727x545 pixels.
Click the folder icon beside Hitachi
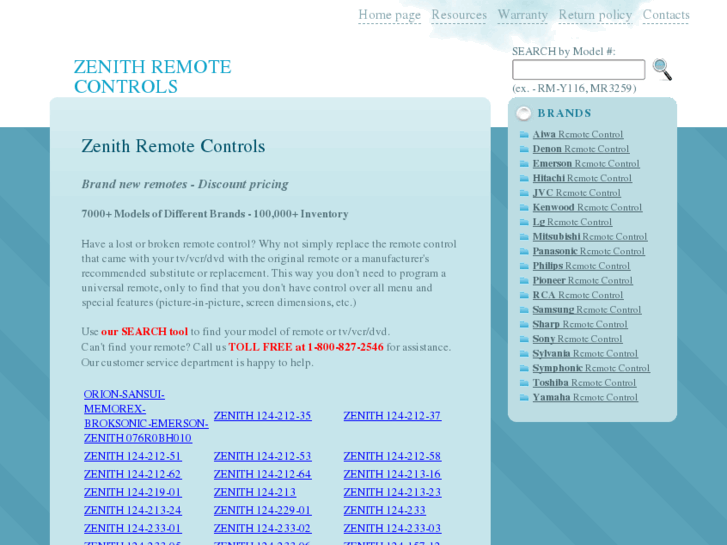tap(524, 178)
